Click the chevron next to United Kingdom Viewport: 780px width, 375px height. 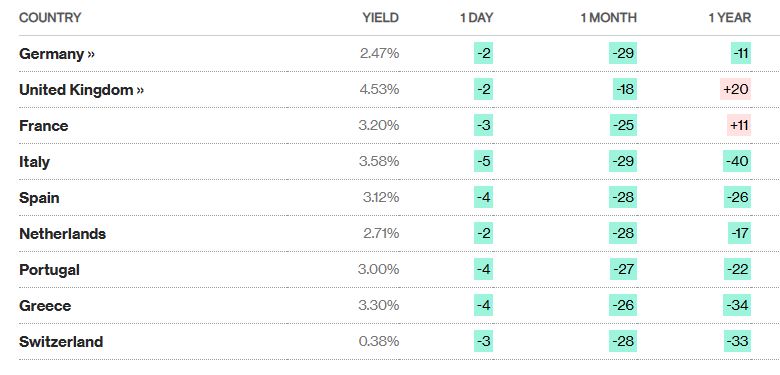click(140, 90)
